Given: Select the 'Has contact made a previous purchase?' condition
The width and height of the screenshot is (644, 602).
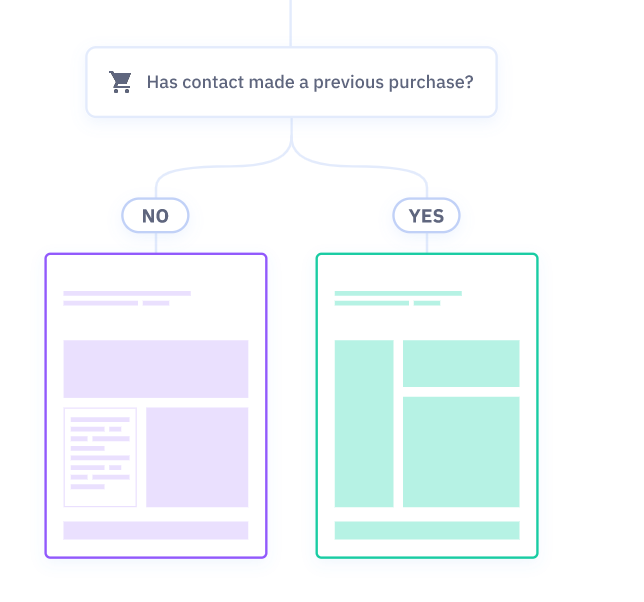Looking at the screenshot, I should pyautogui.click(x=291, y=82).
